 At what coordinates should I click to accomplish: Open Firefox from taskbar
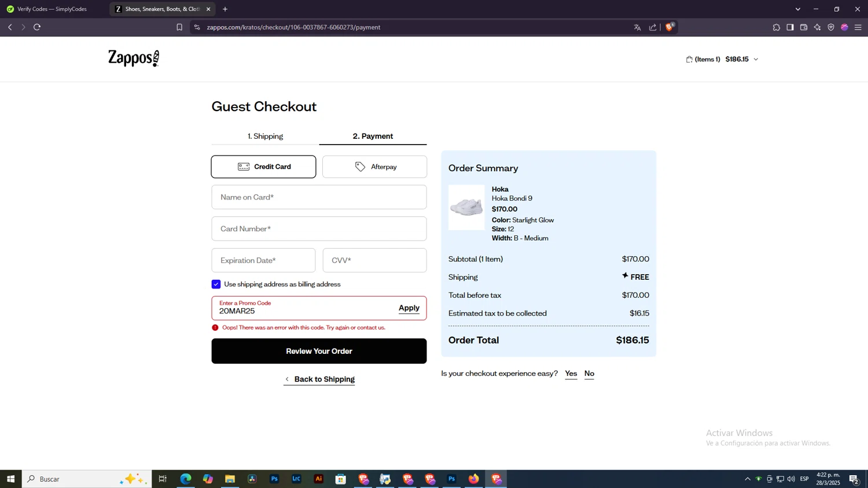pos(474,479)
